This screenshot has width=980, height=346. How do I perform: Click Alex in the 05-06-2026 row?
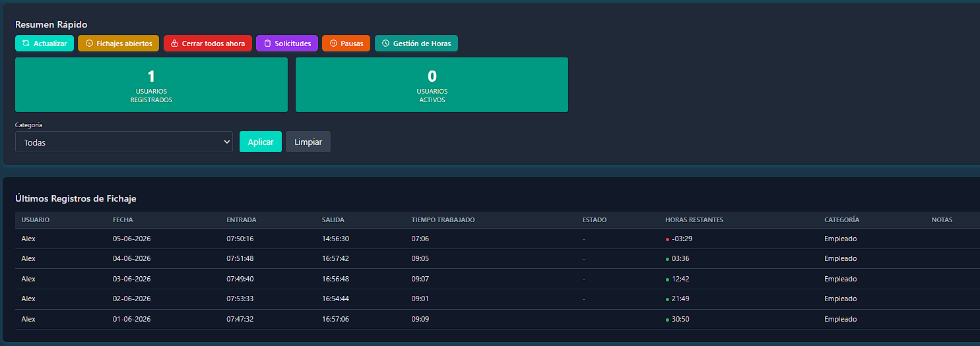coord(28,239)
